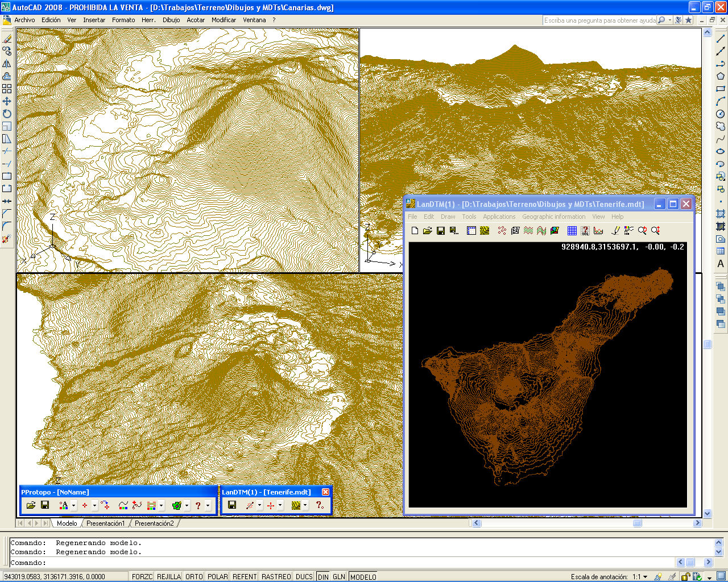
Task: Click triangulation mesh icon in LanDTM toolbar
Action: (x=515, y=230)
